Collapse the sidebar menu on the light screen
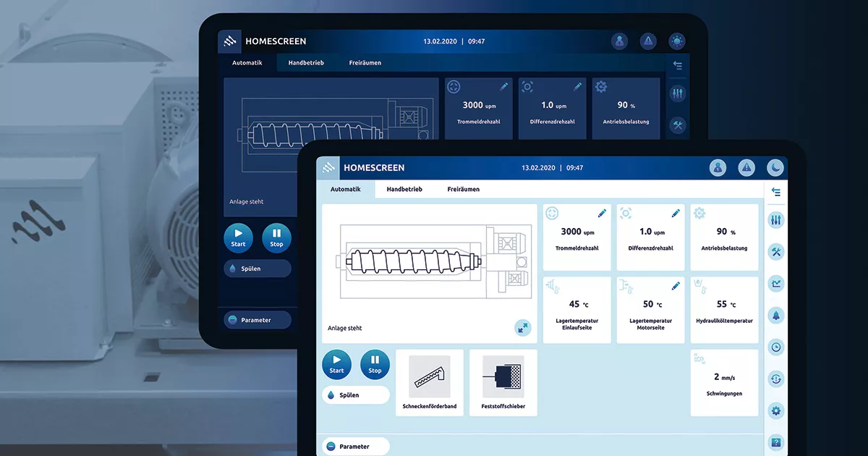 776,192
